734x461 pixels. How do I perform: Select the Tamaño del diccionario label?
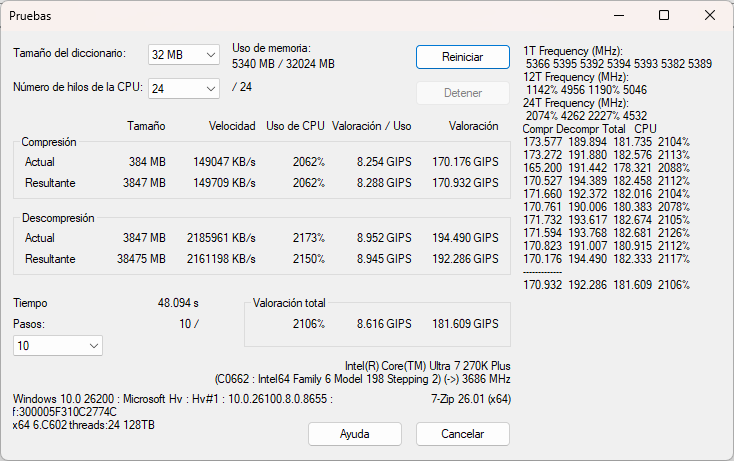pyautogui.click(x=69, y=53)
